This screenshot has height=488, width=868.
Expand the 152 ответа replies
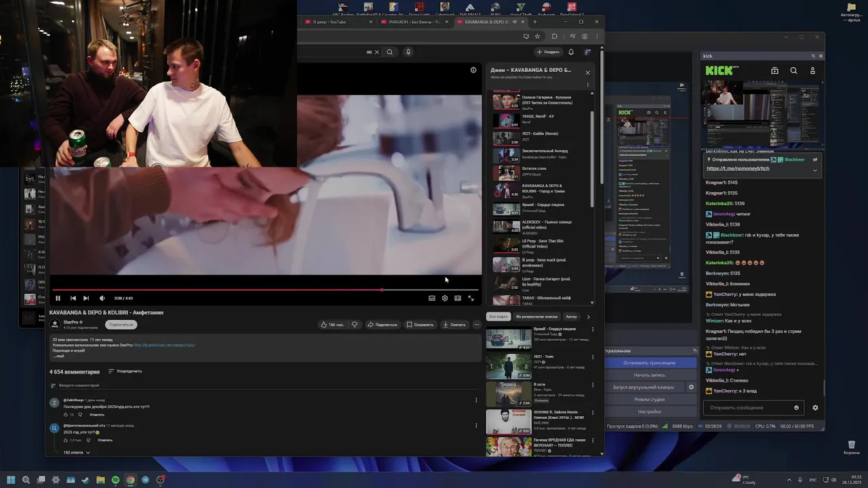77,452
